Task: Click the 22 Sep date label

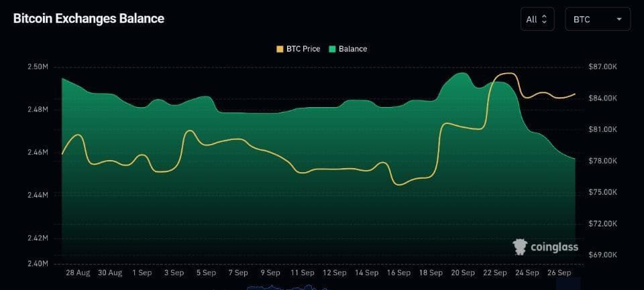Action: pyautogui.click(x=494, y=273)
